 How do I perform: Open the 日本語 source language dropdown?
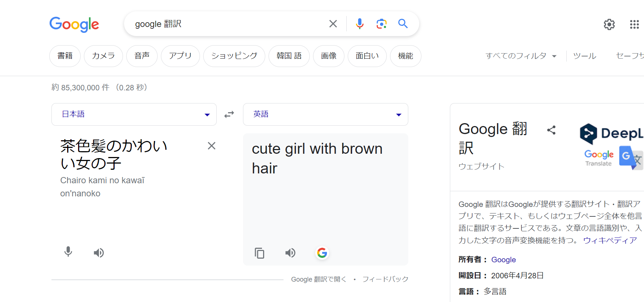tap(134, 114)
